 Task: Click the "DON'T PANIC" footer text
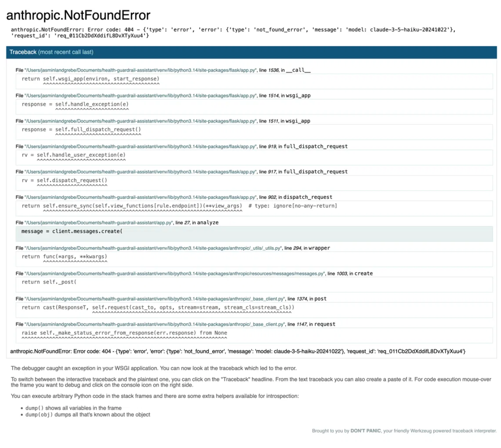[365, 431]
